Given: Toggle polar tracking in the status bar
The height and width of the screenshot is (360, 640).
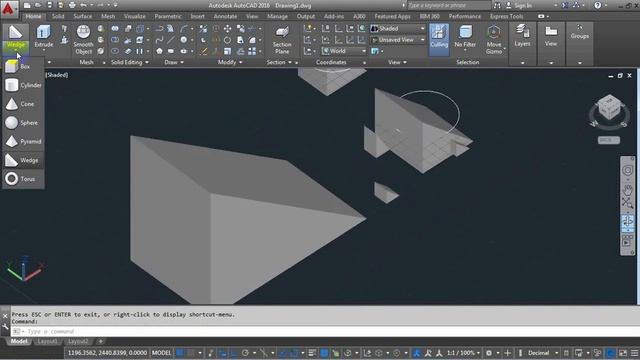Looking at the screenshot, I should tap(245, 353).
